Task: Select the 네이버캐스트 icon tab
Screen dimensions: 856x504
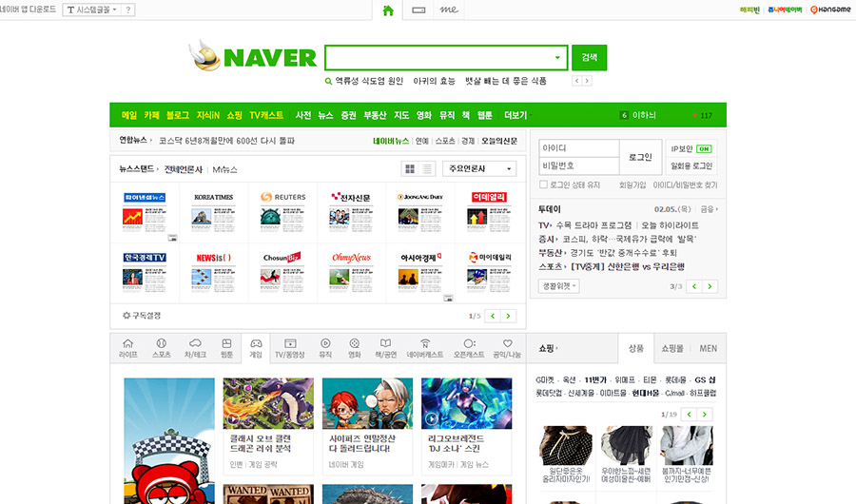Action: click(x=425, y=348)
